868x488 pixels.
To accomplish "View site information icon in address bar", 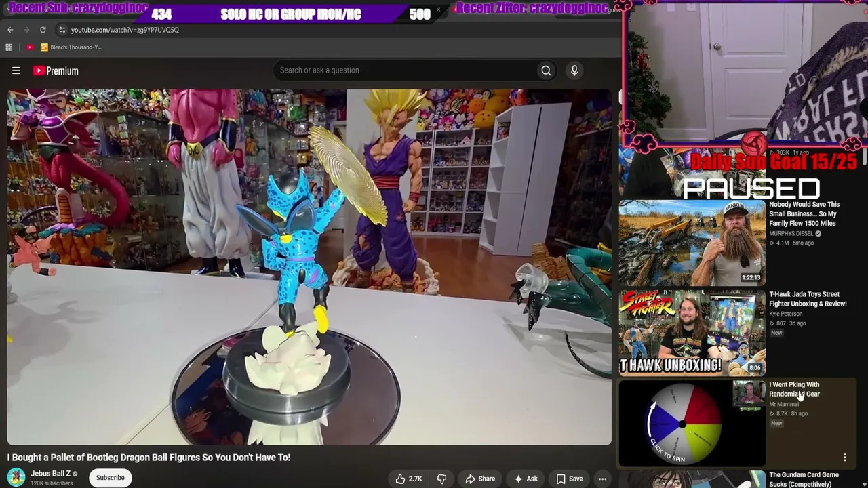I will point(62,30).
